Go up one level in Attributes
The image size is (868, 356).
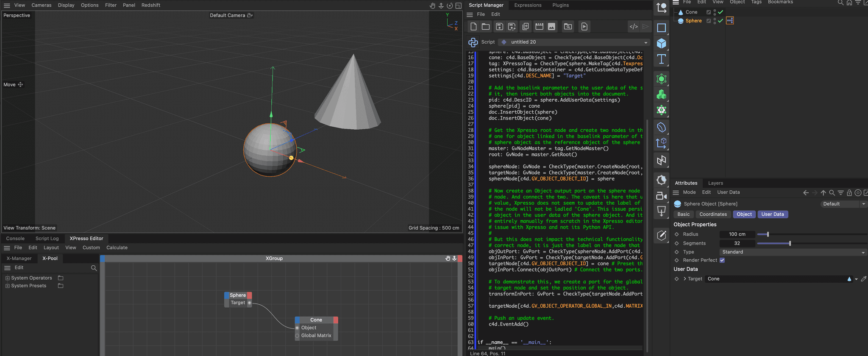[x=823, y=192]
